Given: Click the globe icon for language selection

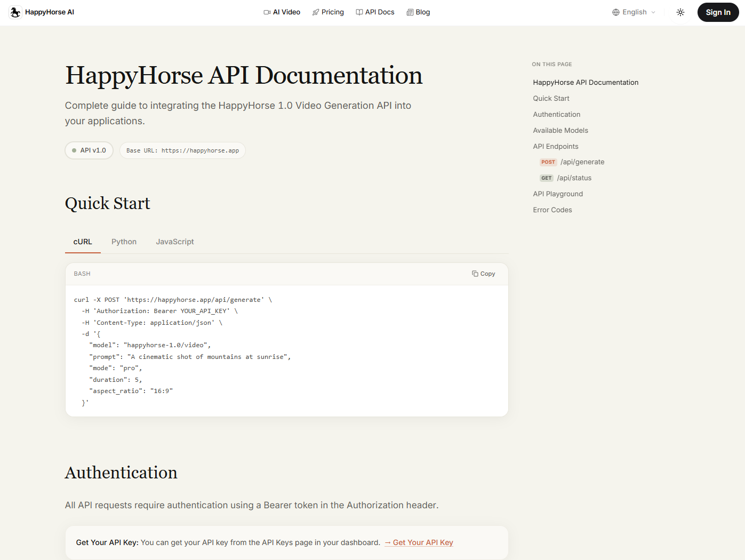Looking at the screenshot, I should pos(616,12).
